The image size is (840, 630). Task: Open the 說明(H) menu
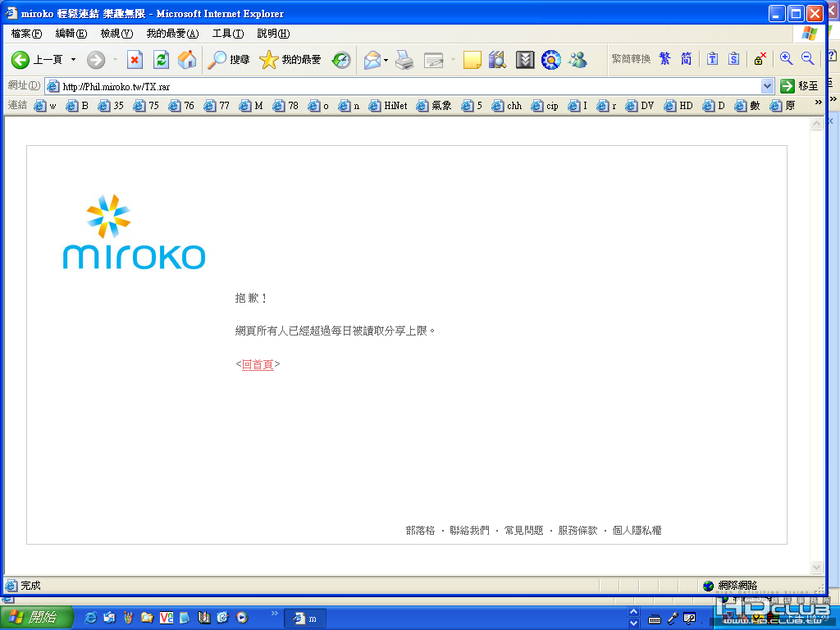pyautogui.click(x=273, y=34)
